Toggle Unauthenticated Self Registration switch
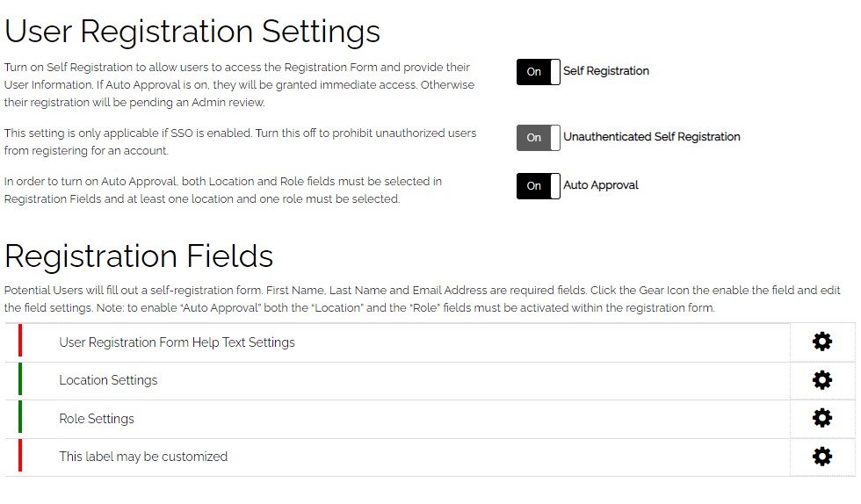The height and width of the screenshot is (504, 861). point(538,138)
